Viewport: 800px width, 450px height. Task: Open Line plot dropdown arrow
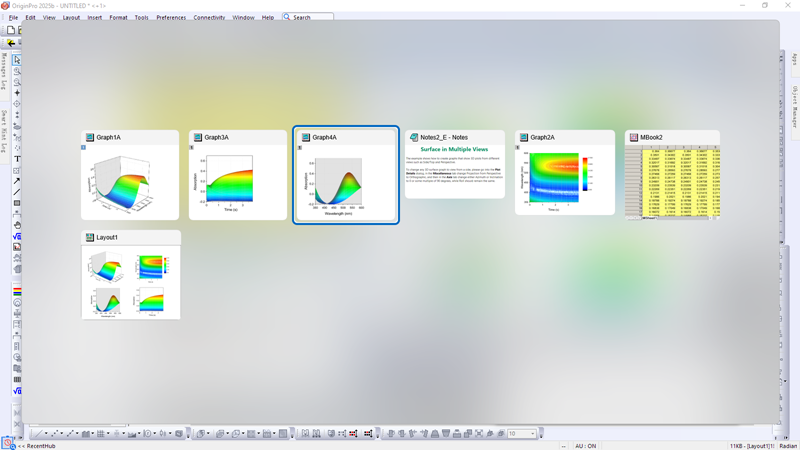(x=46, y=434)
